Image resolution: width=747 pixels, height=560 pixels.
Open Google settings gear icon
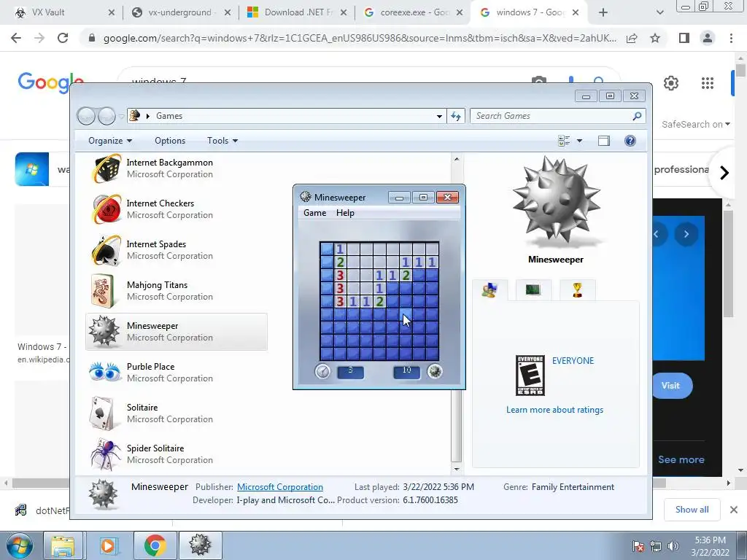(671, 83)
